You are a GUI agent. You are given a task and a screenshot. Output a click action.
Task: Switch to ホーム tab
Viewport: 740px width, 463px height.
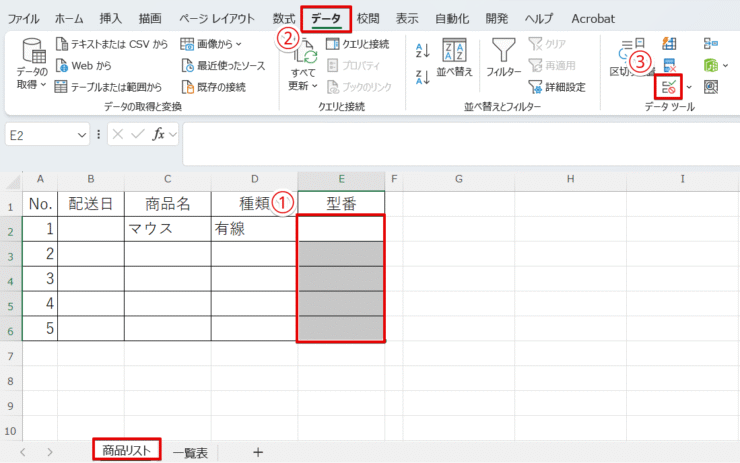(x=69, y=19)
